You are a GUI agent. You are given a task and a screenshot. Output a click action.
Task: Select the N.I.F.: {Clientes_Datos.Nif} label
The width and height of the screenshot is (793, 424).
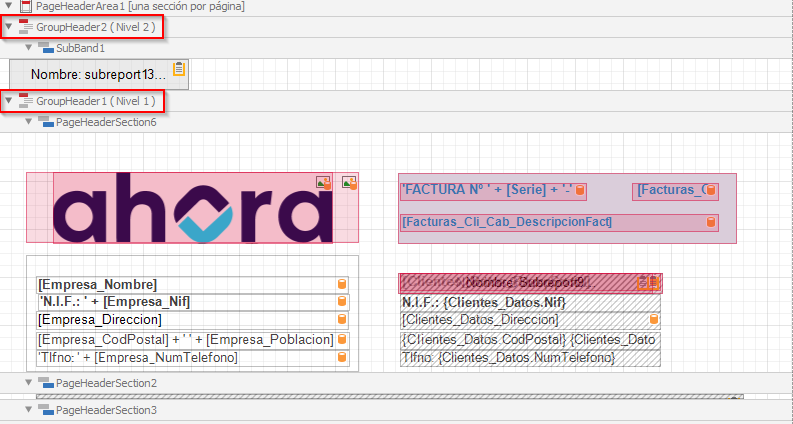tap(531, 303)
